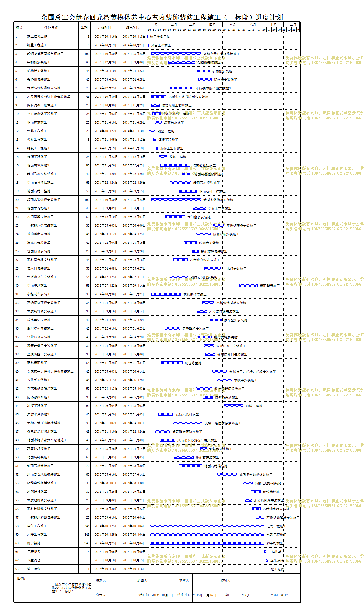Click the '二月' month header in timeline

click(x=192, y=25)
